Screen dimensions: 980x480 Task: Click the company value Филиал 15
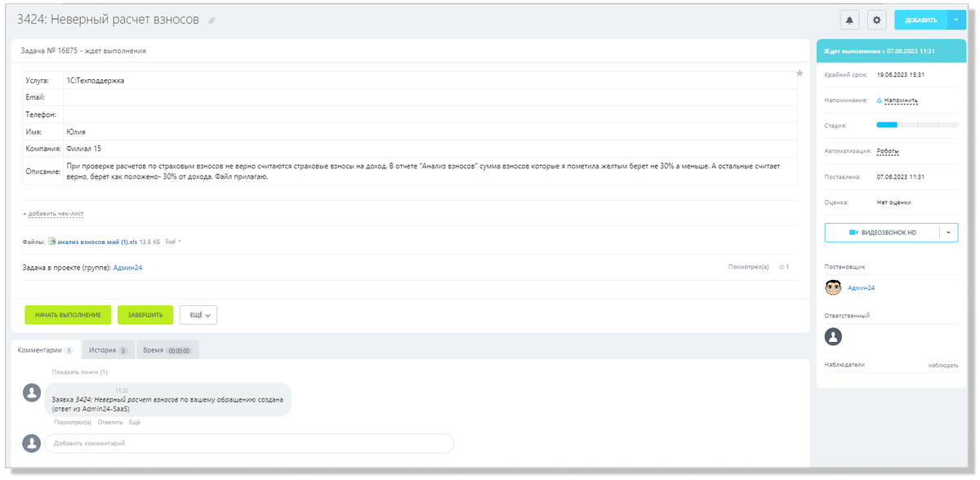tap(84, 149)
